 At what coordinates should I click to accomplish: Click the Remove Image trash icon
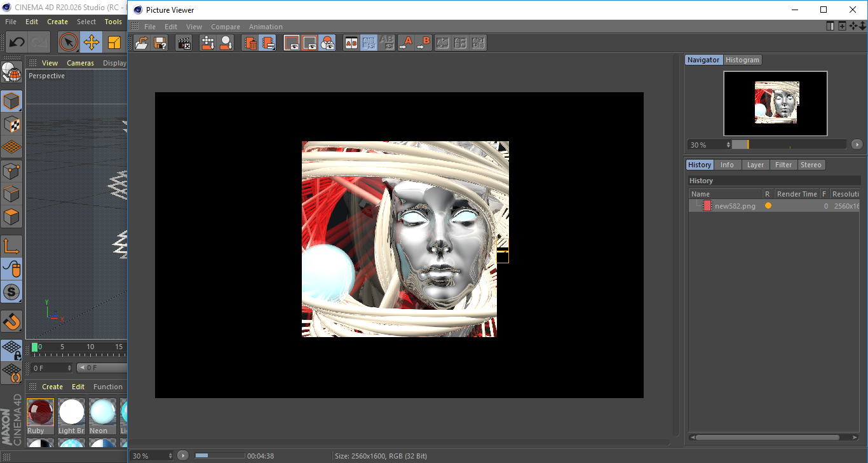point(250,43)
